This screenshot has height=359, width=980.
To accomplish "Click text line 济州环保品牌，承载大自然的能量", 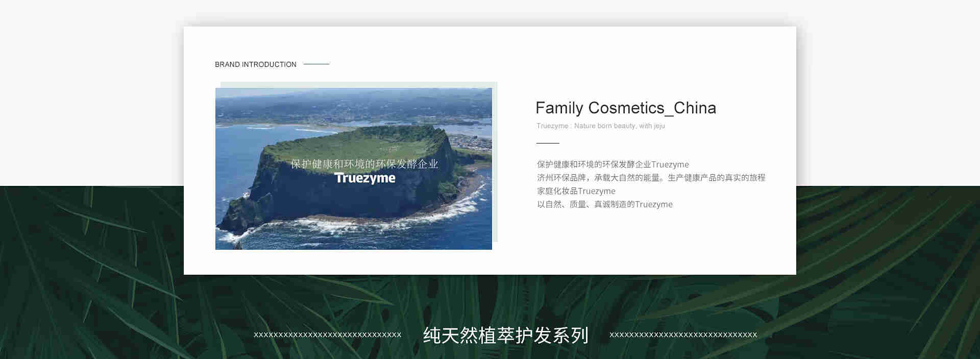I will tap(651, 178).
